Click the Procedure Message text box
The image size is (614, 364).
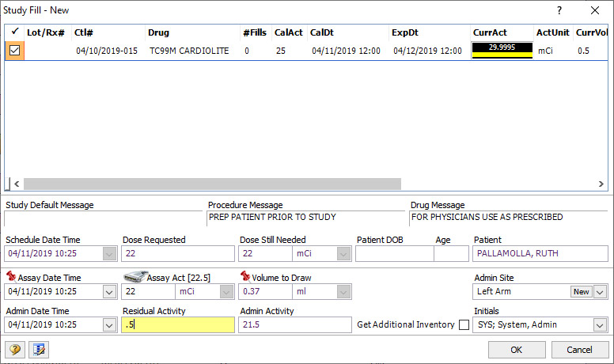point(306,218)
